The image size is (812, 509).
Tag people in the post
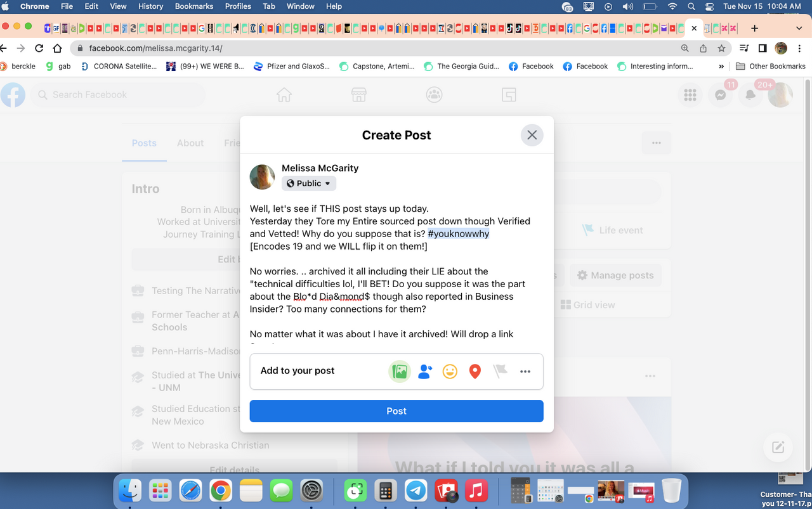coord(425,371)
